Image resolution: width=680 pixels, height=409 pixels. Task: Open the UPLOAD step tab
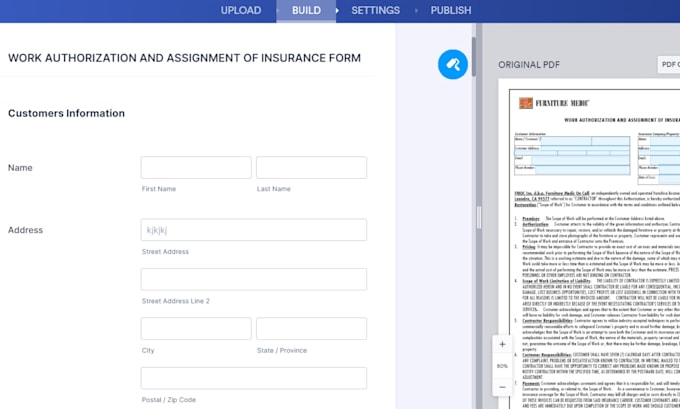coord(241,10)
